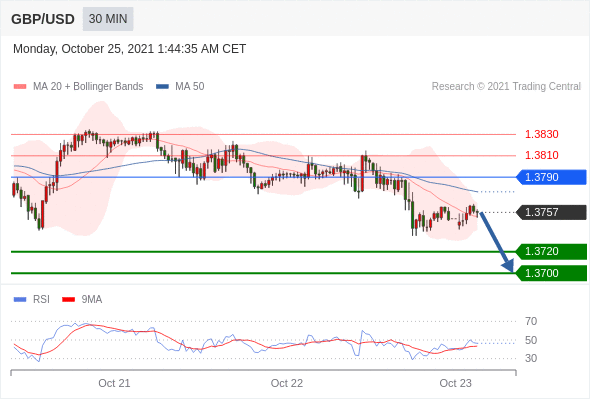Click the green 1.3720 support tag
The width and height of the screenshot is (590, 400).
pyautogui.click(x=551, y=251)
